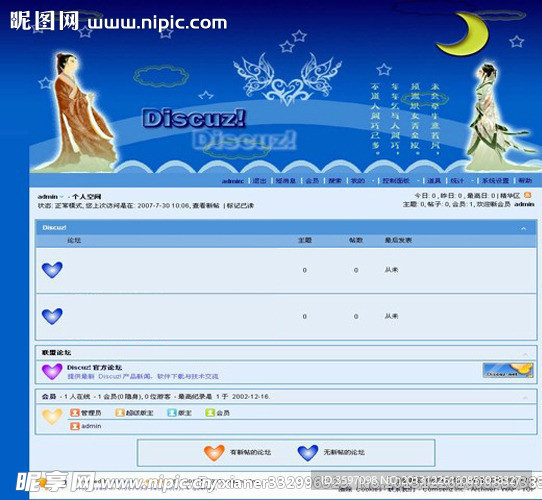The width and height of the screenshot is (542, 500).
Task: Click the green 会员 legend icon
Action: [x=210, y=413]
